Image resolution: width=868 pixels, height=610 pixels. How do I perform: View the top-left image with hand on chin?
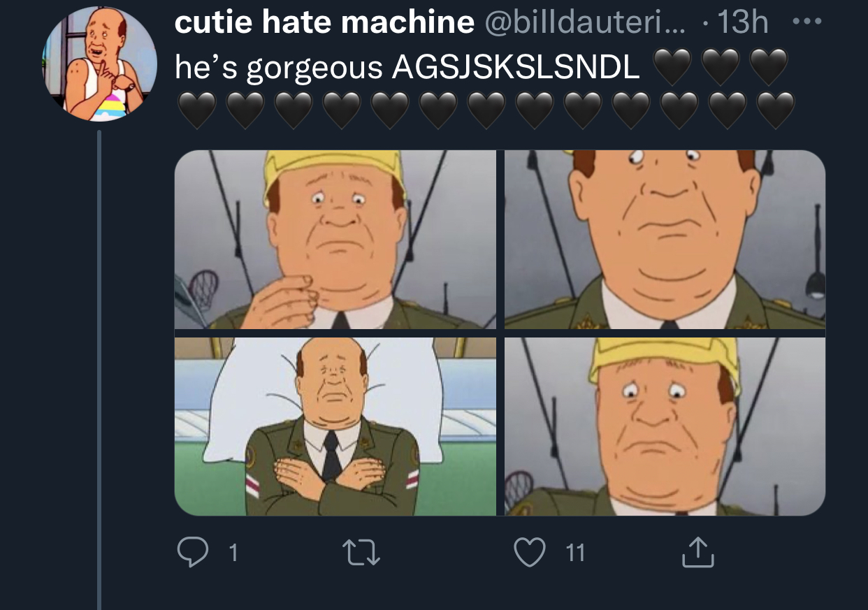(x=335, y=240)
